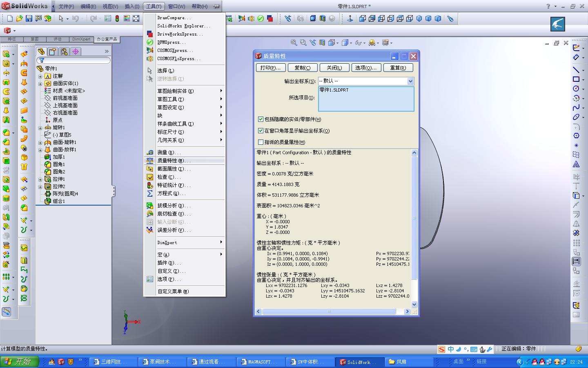
Task: Toggle 在窗口角落显示输出坐标系 checkbox
Action: click(x=261, y=130)
